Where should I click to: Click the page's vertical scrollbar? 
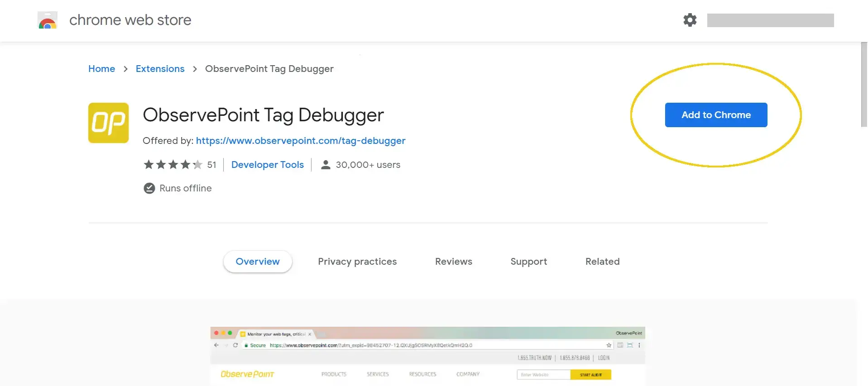click(864, 85)
